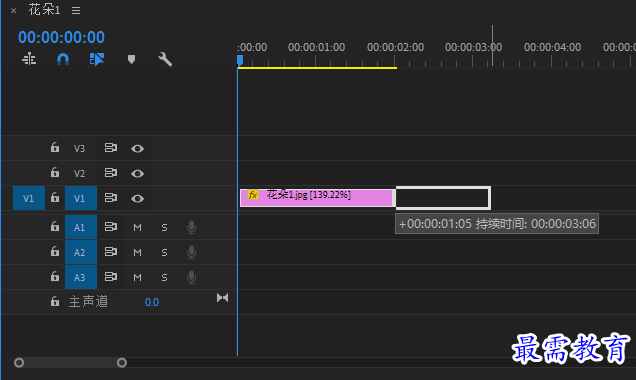Click left handle of zoom scrollbar
636x380 pixels.
(x=19, y=363)
